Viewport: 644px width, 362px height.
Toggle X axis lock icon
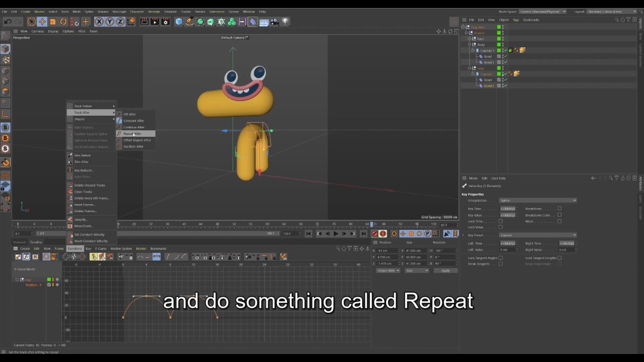(x=99, y=22)
